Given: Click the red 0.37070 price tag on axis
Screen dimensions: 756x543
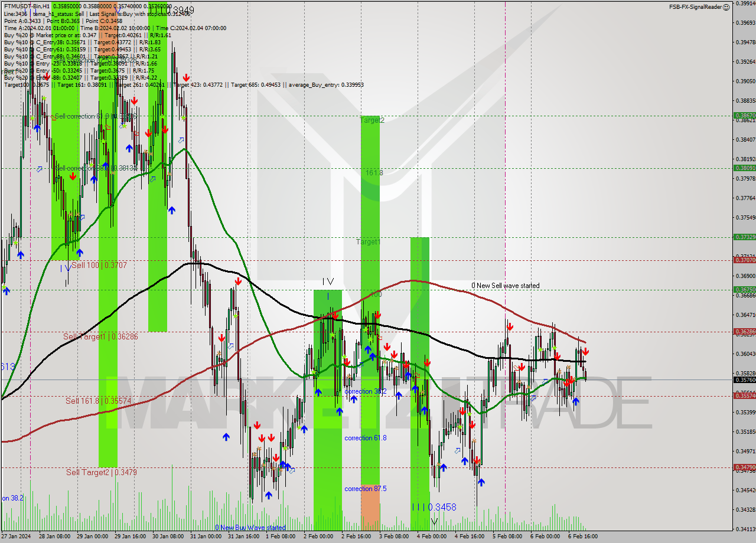Looking at the screenshot, I should click(744, 260).
